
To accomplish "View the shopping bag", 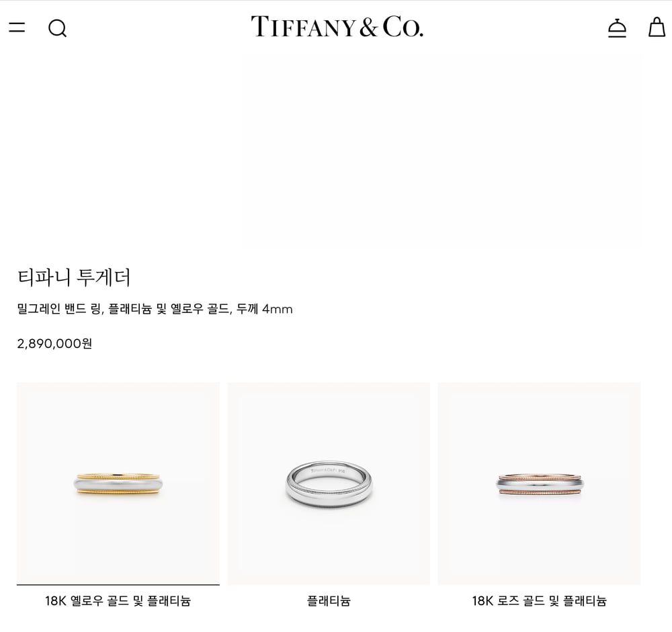I will click(657, 27).
